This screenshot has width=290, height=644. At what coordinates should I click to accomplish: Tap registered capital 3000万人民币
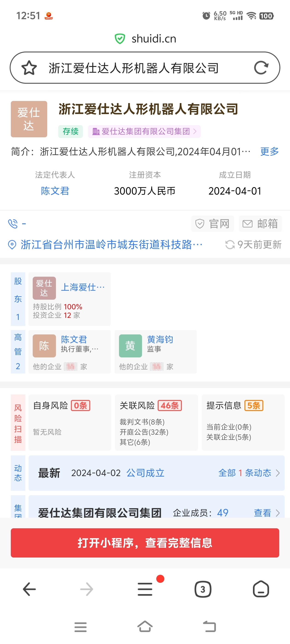[x=145, y=191]
